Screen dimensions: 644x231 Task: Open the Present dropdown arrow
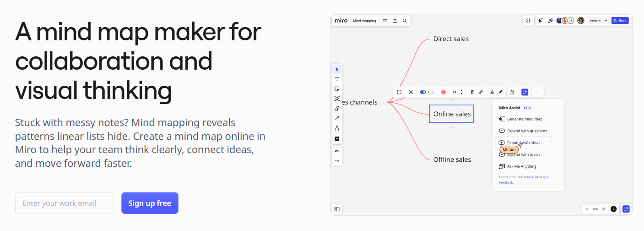point(606,21)
